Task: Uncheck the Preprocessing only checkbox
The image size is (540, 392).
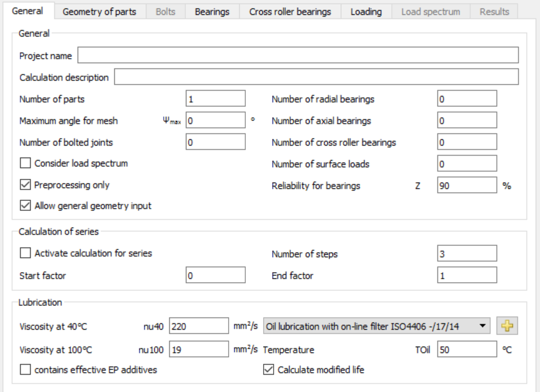Action: tap(26, 185)
